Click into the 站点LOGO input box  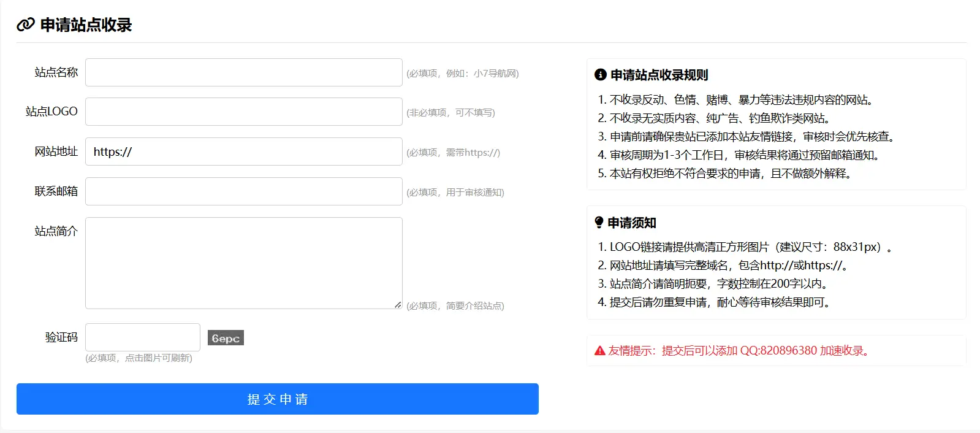pyautogui.click(x=243, y=112)
